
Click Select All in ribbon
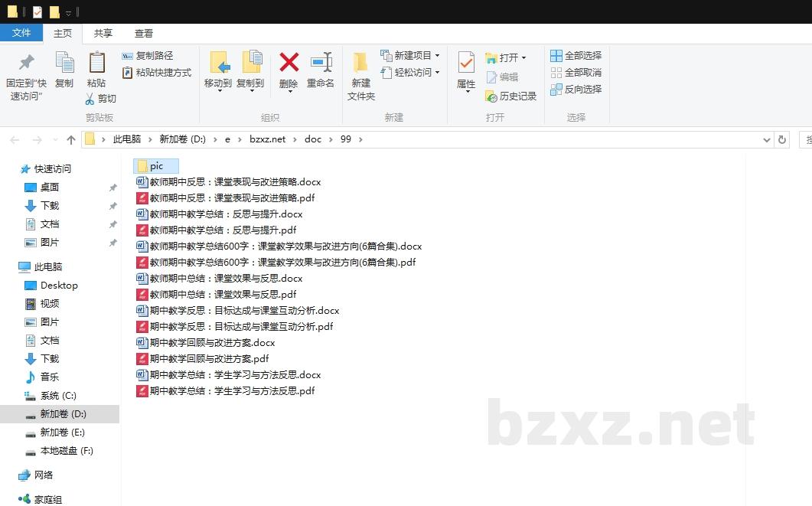[576, 56]
